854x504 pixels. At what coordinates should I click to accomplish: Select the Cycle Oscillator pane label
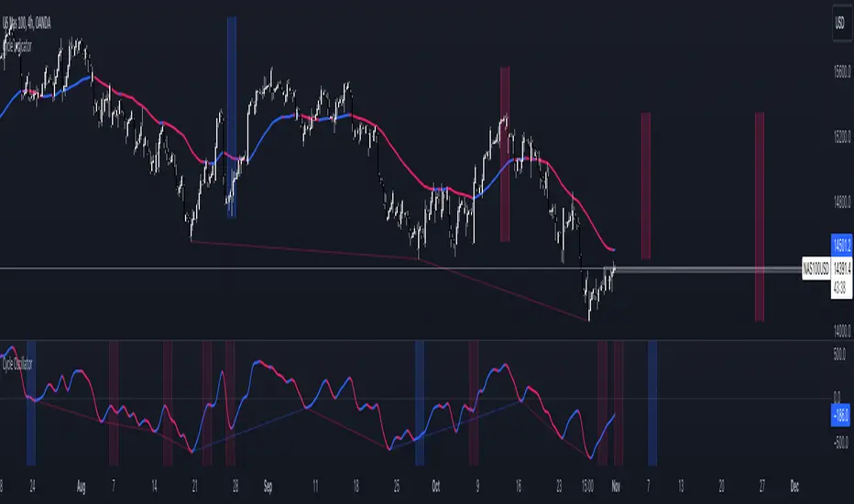17,364
